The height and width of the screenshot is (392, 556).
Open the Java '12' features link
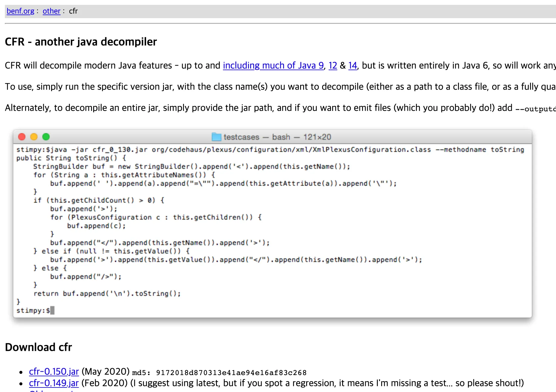(333, 65)
